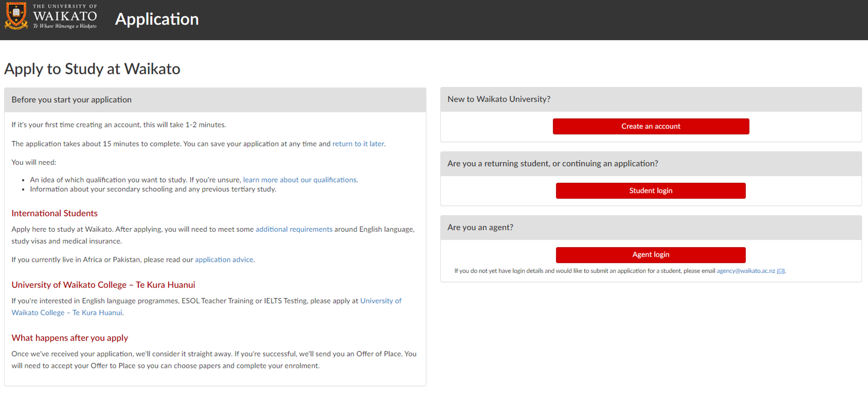This screenshot has height=393, width=868.
Task: Click the 'Are you an agent?' header
Action: [651, 228]
